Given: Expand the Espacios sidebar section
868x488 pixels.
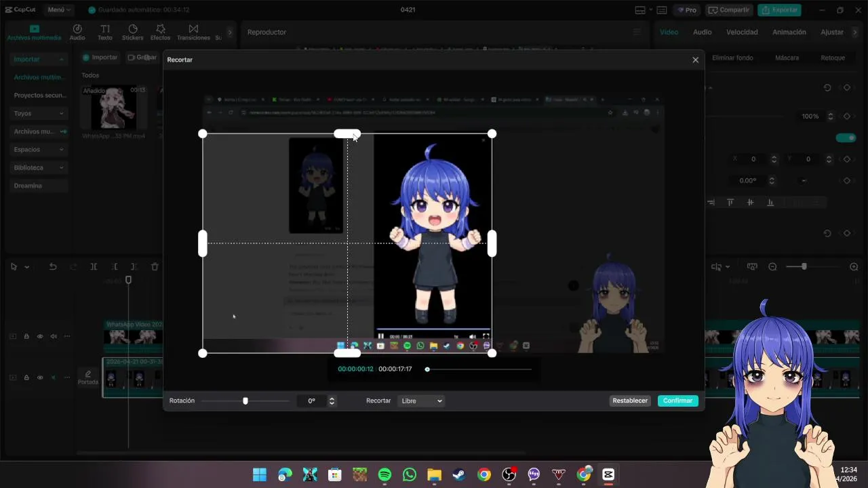Looking at the screenshot, I should click(39, 149).
